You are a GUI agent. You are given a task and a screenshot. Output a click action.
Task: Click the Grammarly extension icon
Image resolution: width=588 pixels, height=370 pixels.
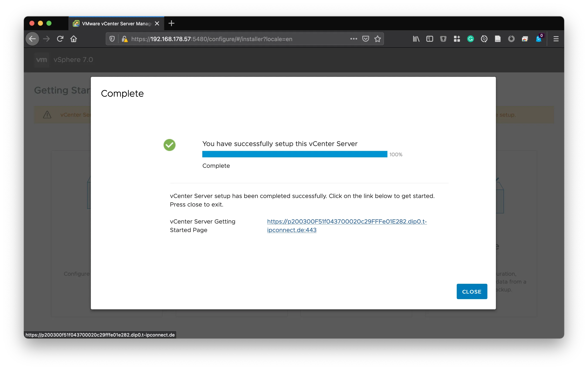tap(470, 39)
